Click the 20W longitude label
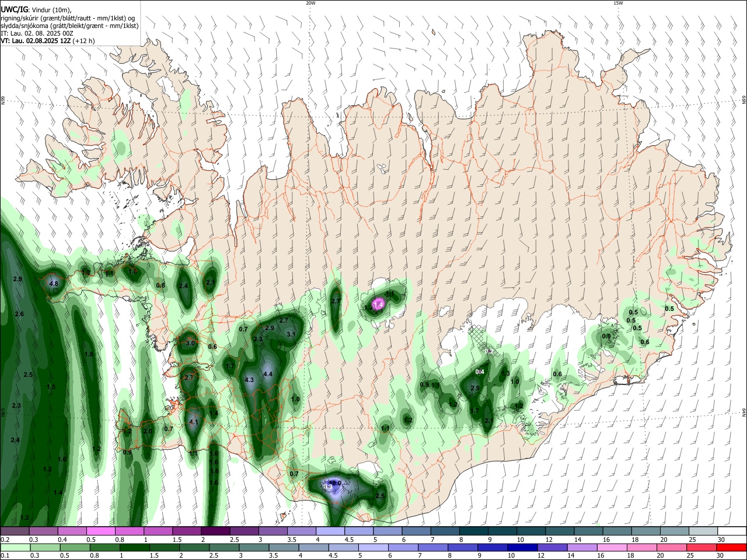This screenshot has width=747, height=560. 310,3
